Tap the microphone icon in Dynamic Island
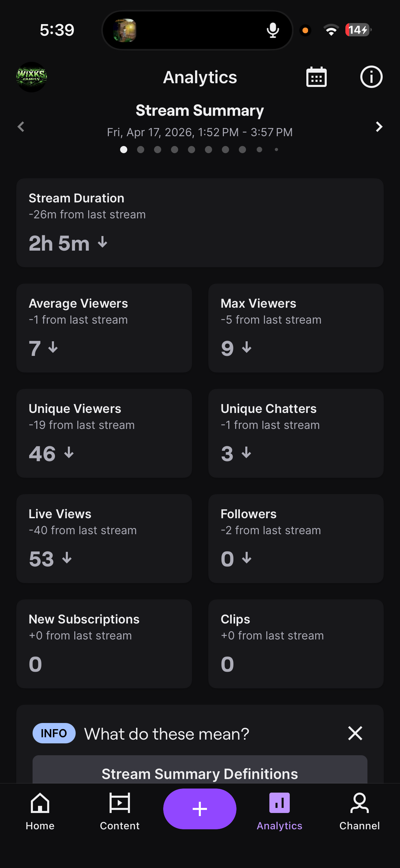 273,30
